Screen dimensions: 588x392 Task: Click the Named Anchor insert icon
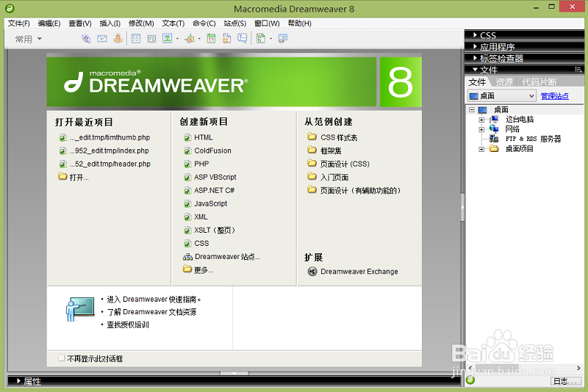pos(118,39)
